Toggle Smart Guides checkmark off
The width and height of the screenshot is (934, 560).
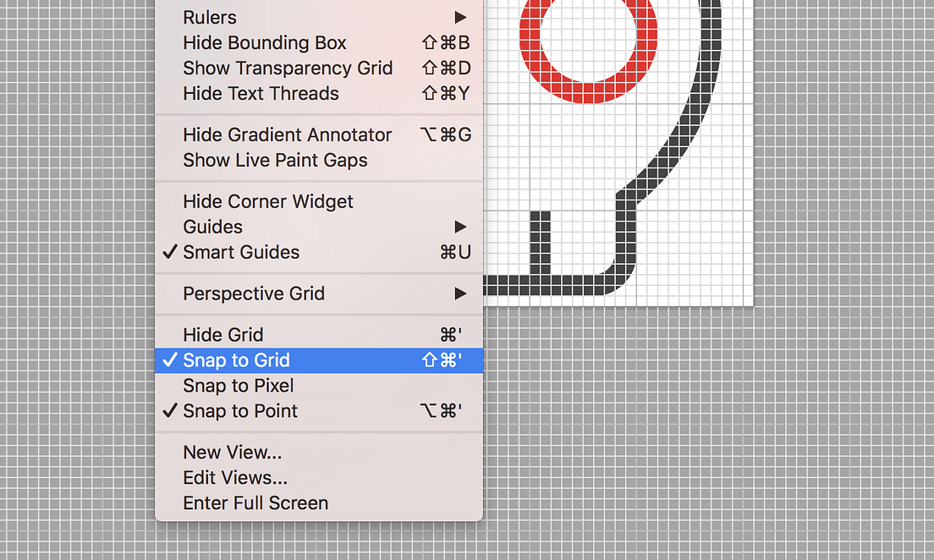click(x=319, y=253)
